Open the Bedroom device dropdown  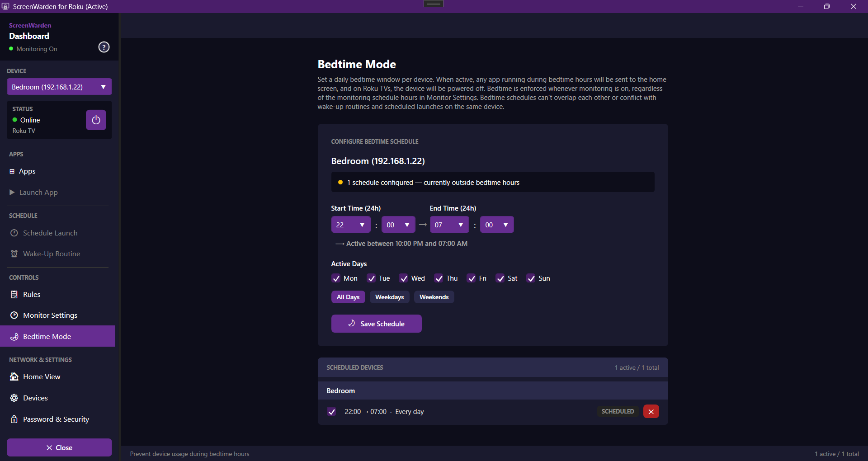pos(59,87)
